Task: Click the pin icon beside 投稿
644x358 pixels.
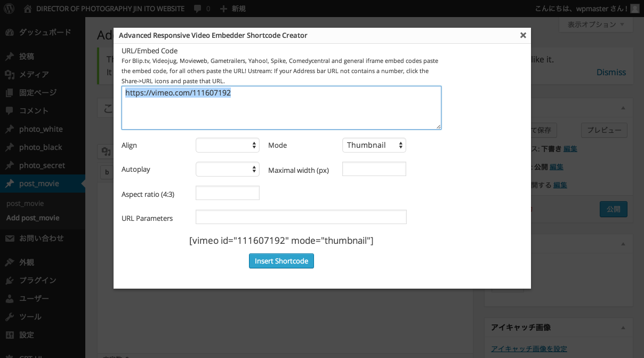Action: click(x=10, y=56)
